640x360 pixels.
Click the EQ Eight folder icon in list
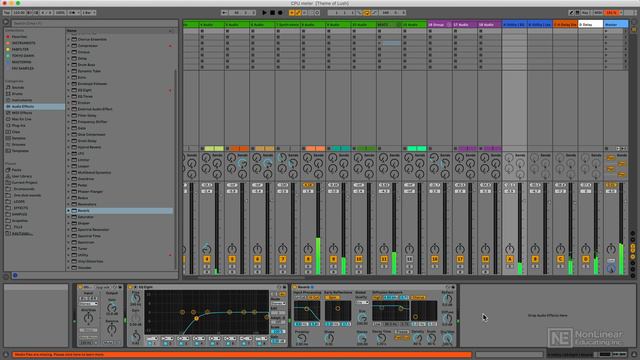pyautogui.click(x=74, y=90)
